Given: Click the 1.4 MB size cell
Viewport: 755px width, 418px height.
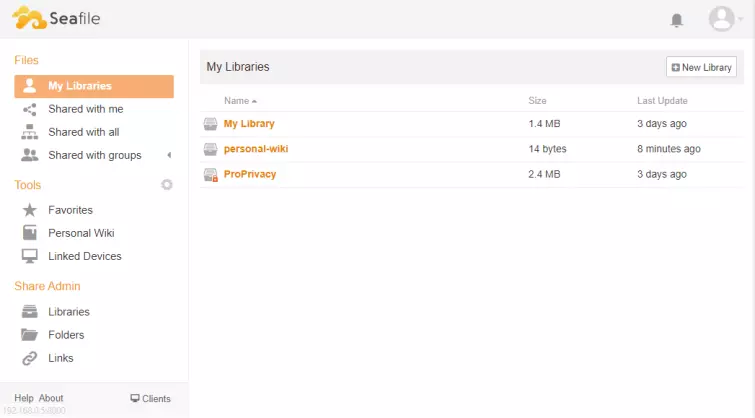Looking at the screenshot, I should coord(544,124).
